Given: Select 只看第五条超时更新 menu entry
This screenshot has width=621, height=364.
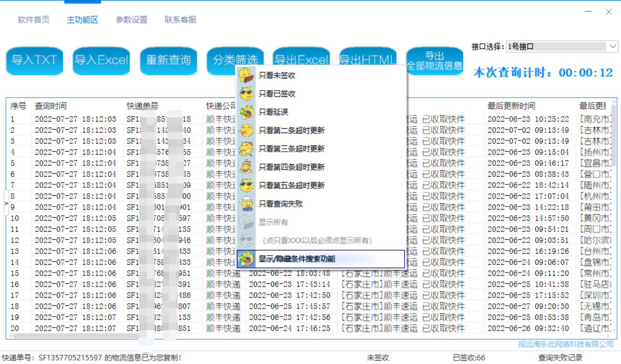Looking at the screenshot, I should point(291,185).
